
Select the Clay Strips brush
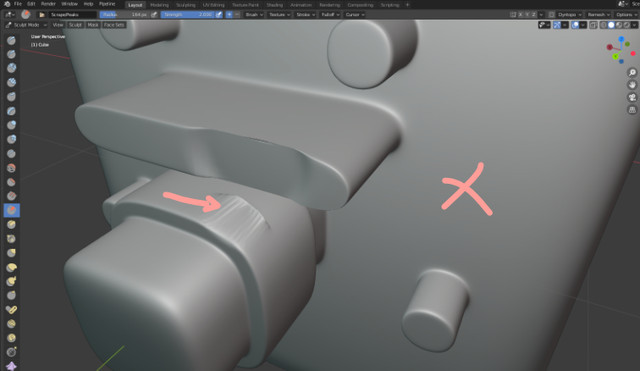11,82
